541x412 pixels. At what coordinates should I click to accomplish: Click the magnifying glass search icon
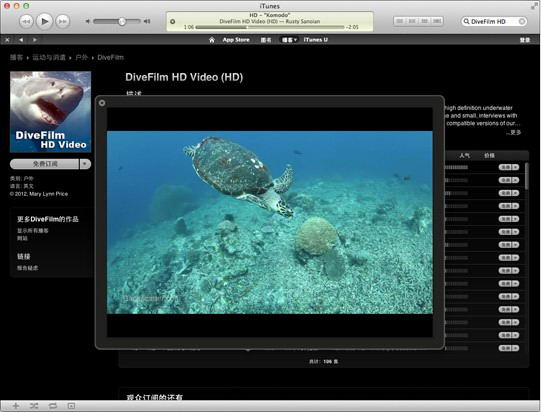(466, 21)
